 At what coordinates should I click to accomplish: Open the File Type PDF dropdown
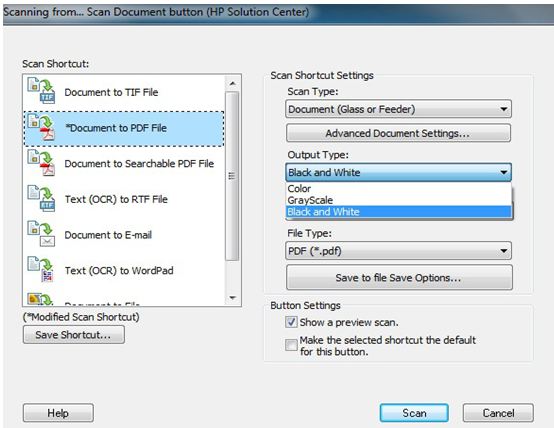398,251
